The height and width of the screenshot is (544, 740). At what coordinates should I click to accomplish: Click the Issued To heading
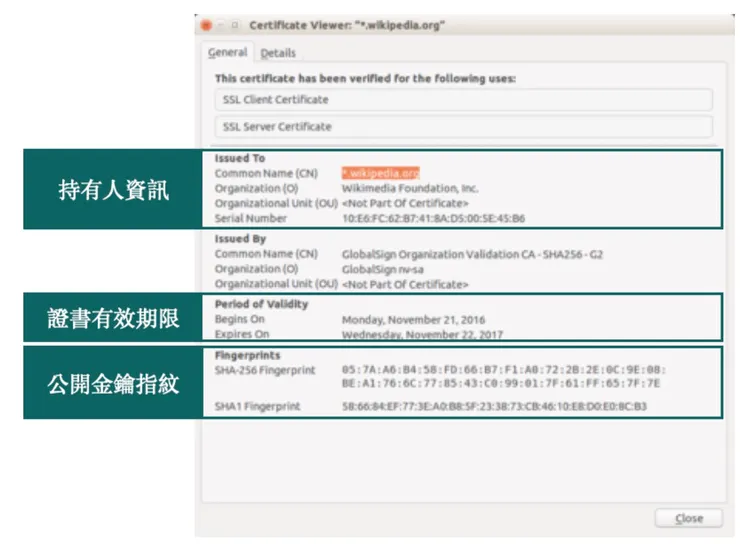240,158
